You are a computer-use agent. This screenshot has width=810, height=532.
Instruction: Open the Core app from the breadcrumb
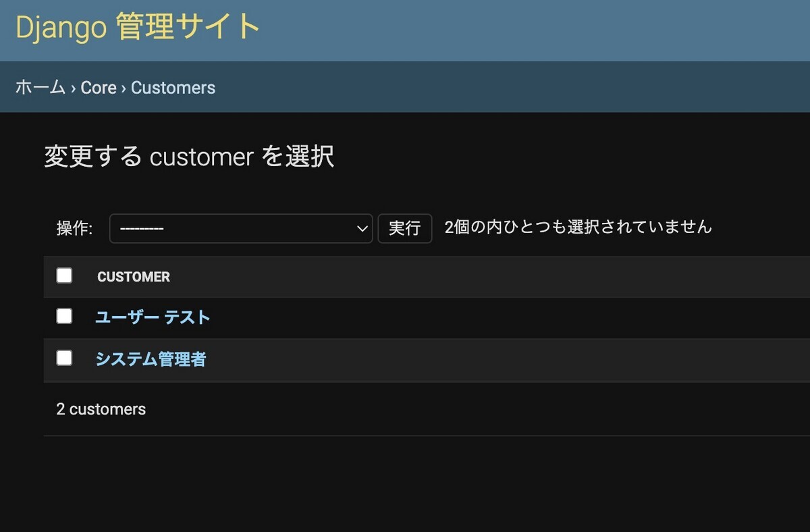click(x=99, y=87)
